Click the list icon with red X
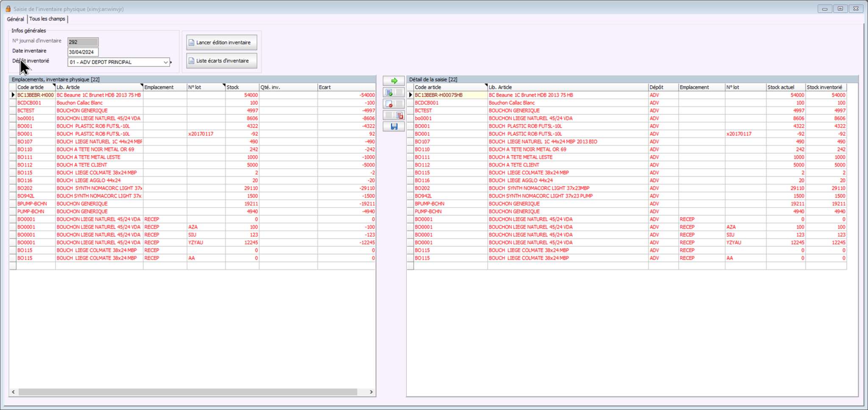This screenshot has height=410, width=868. (x=399, y=115)
